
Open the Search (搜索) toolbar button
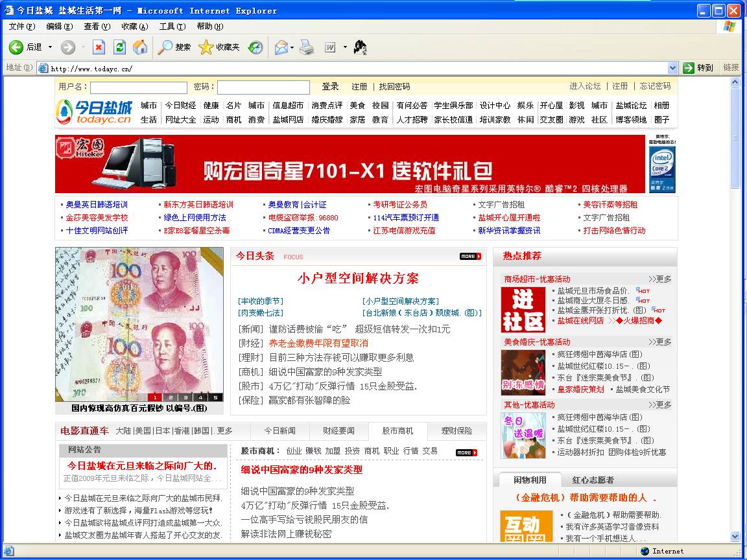174,47
